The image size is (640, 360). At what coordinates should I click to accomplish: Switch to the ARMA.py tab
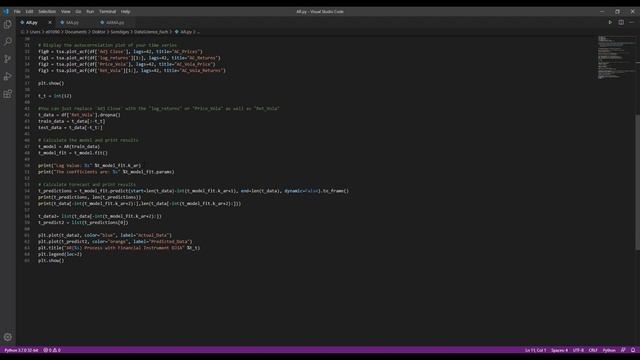click(115, 22)
